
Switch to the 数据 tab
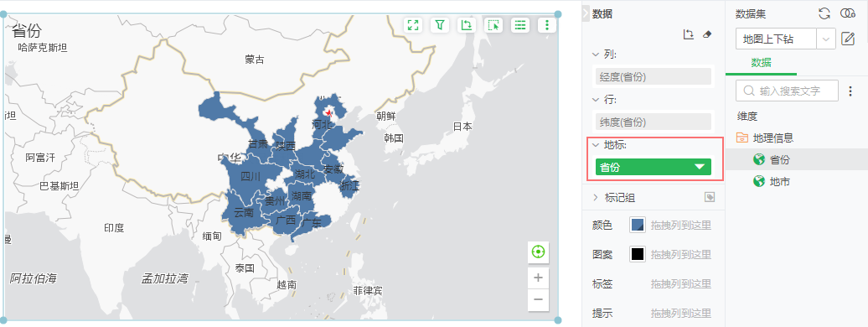[761, 63]
